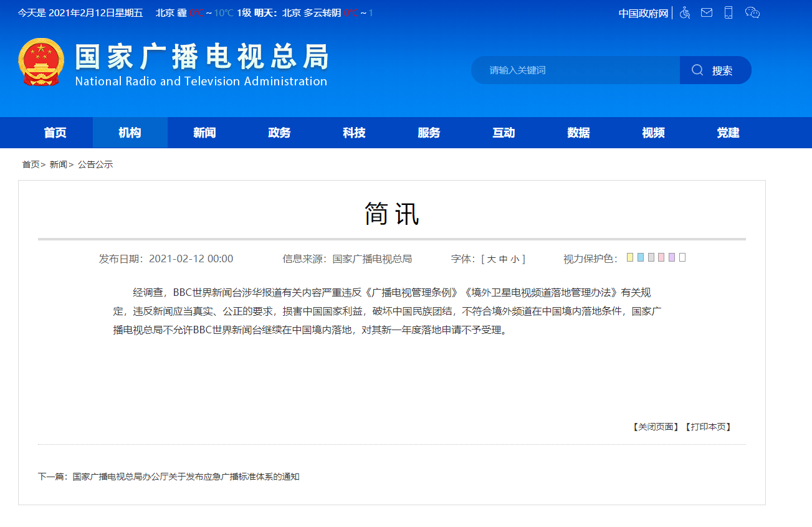812x527 pixels.
Task: Open the 科技 navigation tab
Action: [x=355, y=133]
